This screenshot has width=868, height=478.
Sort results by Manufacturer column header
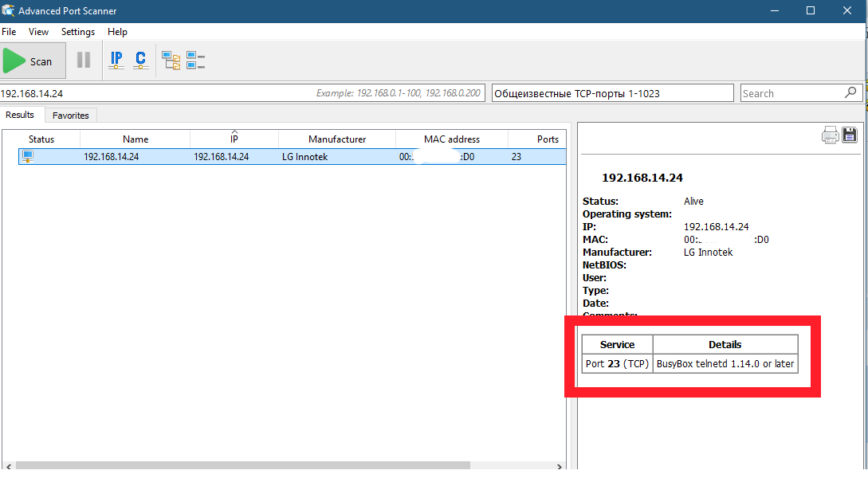(x=337, y=139)
